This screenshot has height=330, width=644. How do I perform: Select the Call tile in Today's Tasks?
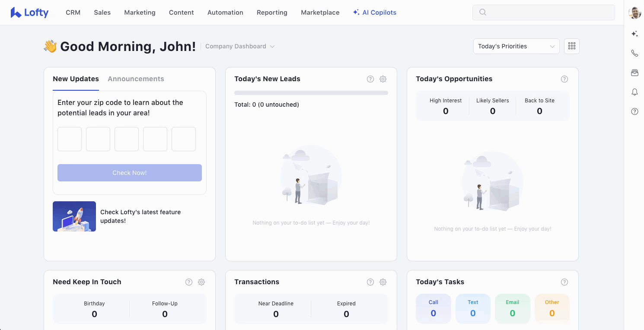433,308
